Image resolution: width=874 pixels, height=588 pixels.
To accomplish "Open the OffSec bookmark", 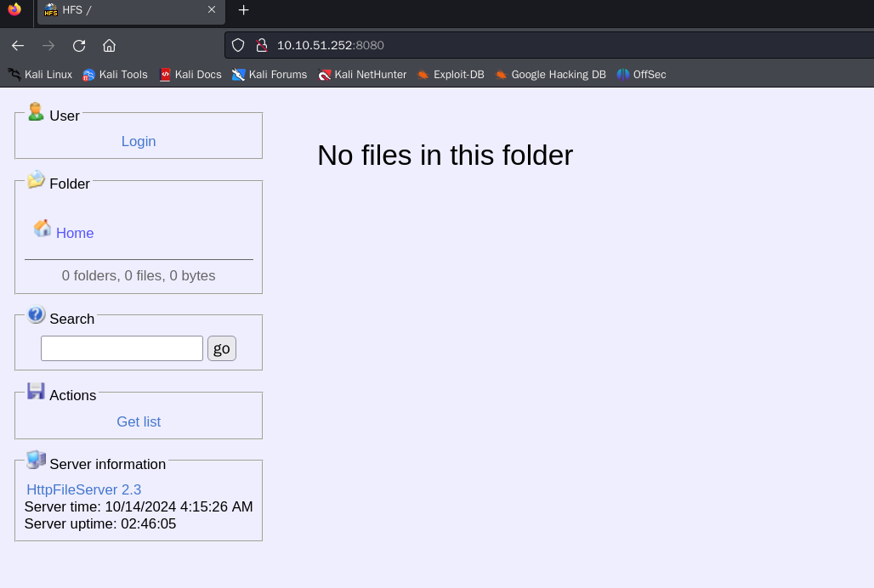I will [641, 75].
